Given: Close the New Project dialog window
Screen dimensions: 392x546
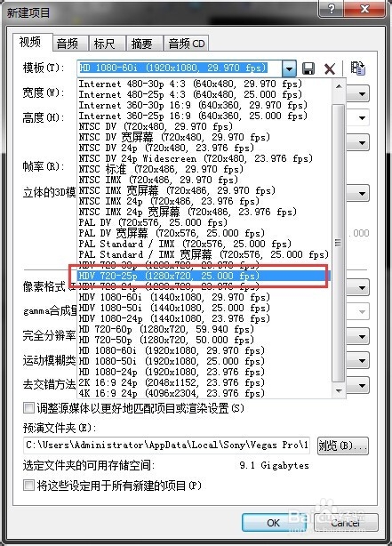Looking at the screenshot, I should 364,9.
